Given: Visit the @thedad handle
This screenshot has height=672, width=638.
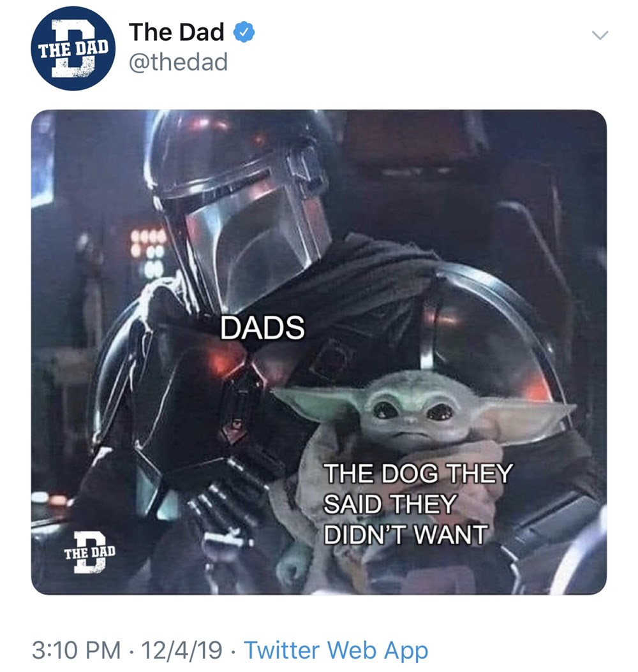Looking at the screenshot, I should [x=178, y=62].
